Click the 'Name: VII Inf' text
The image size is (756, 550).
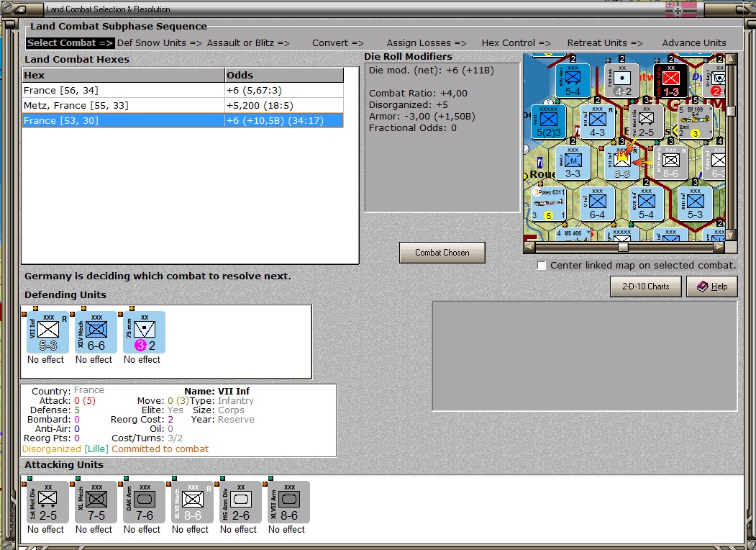point(217,392)
